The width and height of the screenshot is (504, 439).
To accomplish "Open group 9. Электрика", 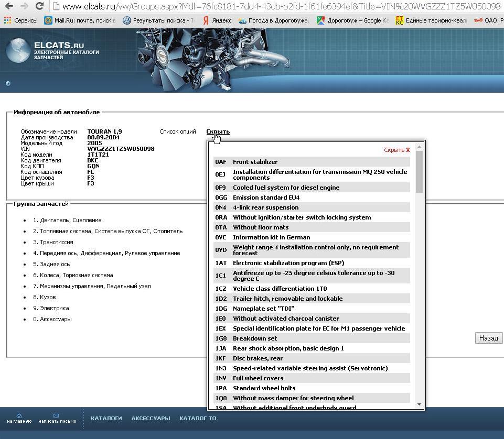I will click(51, 309).
